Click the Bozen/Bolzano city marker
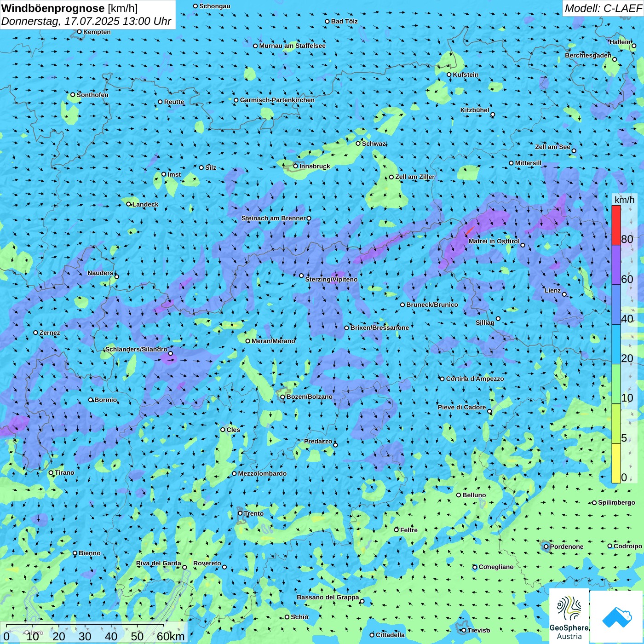 pos(283,397)
